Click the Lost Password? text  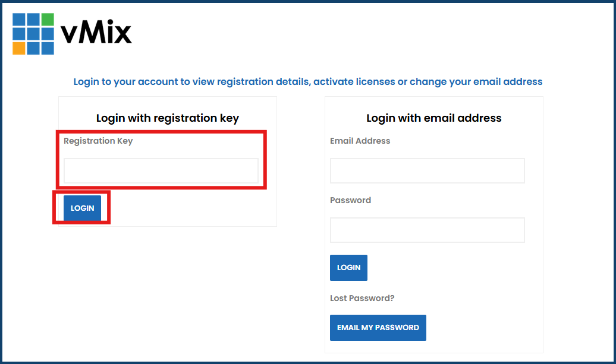[362, 298]
